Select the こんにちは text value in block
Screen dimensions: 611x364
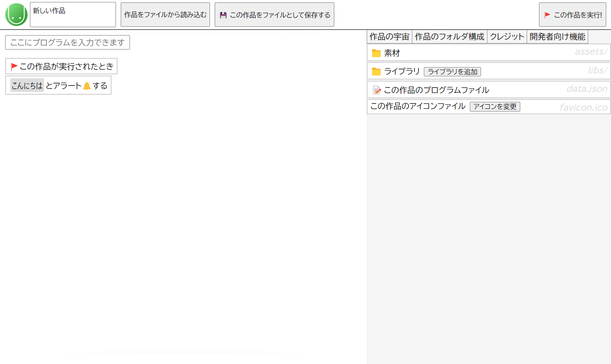(x=27, y=86)
